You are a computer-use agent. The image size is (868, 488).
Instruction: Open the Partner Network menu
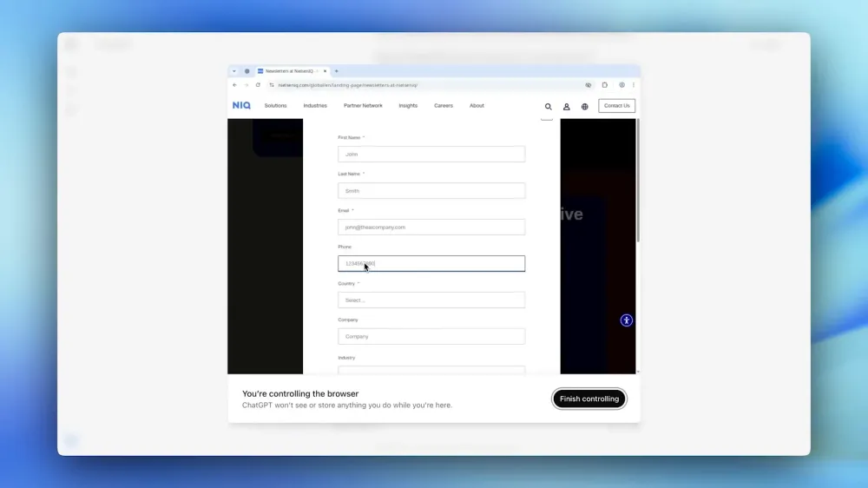[363, 105]
